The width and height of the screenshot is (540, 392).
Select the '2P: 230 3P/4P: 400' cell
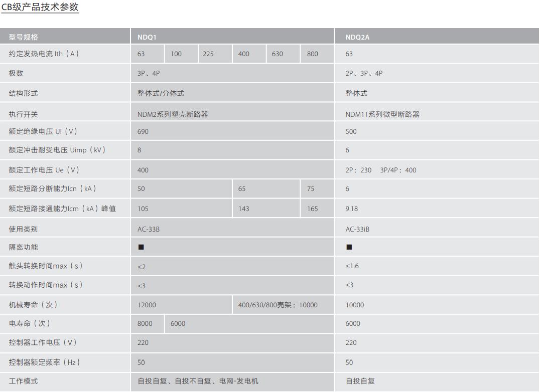(x=436, y=170)
